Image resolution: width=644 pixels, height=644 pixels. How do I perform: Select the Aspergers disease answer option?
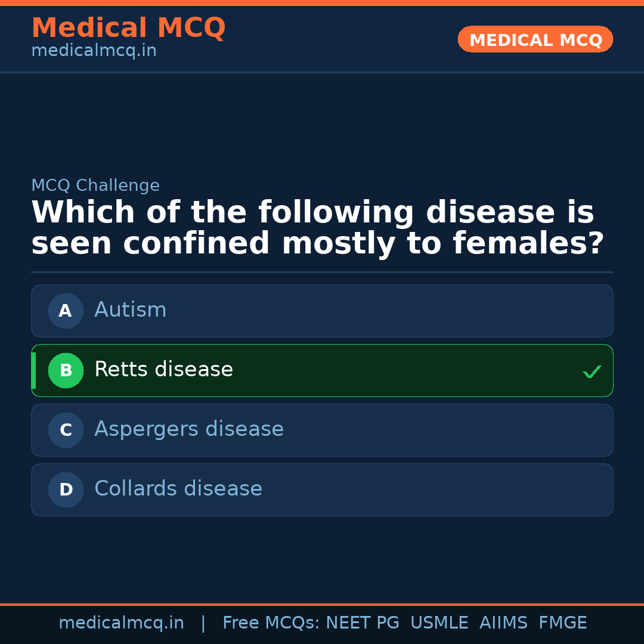point(322,430)
